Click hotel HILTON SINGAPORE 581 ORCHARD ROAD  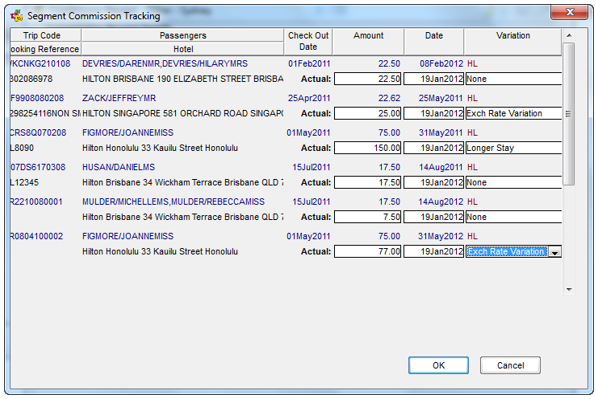(183, 113)
